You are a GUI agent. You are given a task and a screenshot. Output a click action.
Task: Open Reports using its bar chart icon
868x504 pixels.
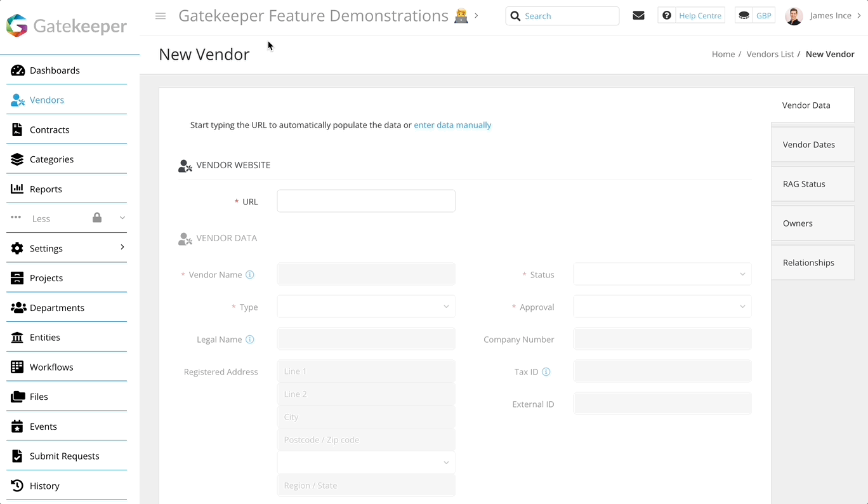click(x=17, y=189)
